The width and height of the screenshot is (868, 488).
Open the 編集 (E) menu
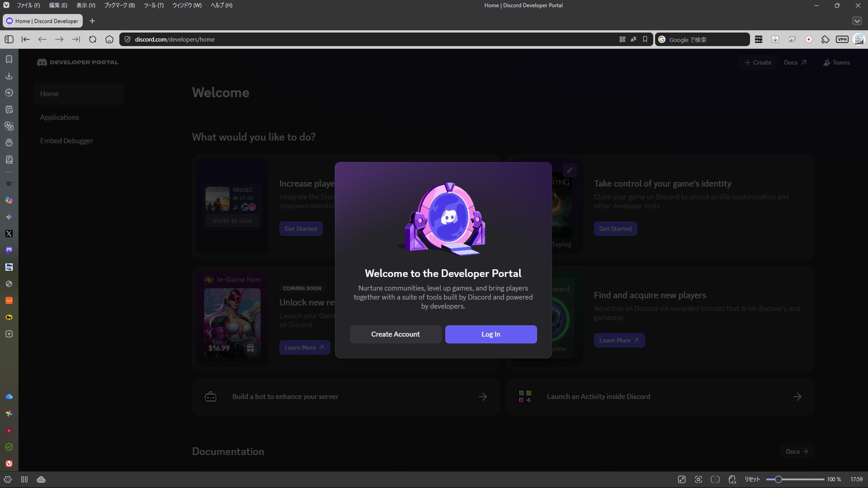tap(58, 5)
